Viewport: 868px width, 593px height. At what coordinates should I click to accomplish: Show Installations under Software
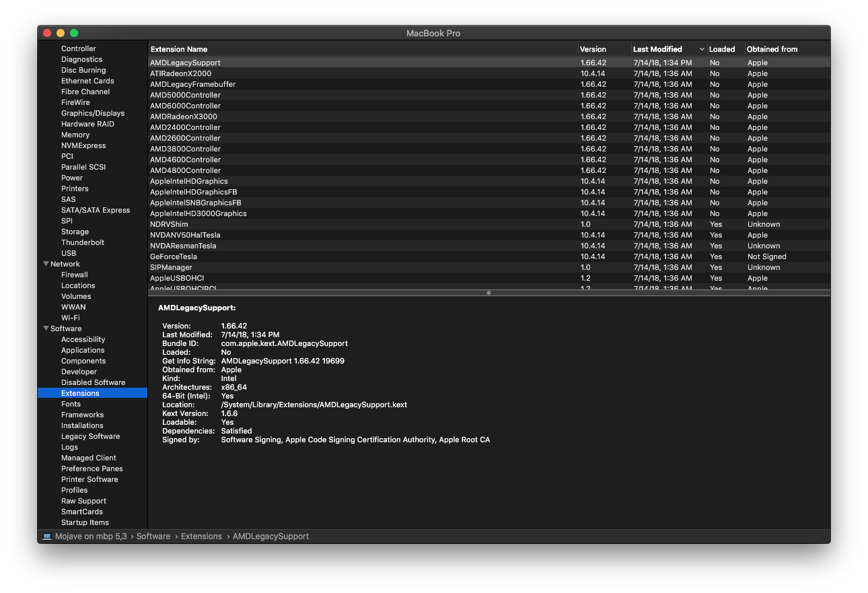[x=82, y=425]
